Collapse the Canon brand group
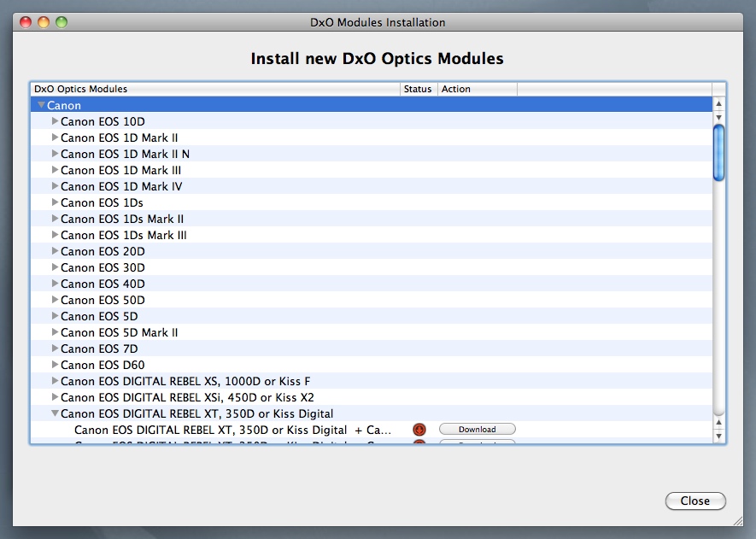Viewport: 756px width, 539px height. click(40, 105)
